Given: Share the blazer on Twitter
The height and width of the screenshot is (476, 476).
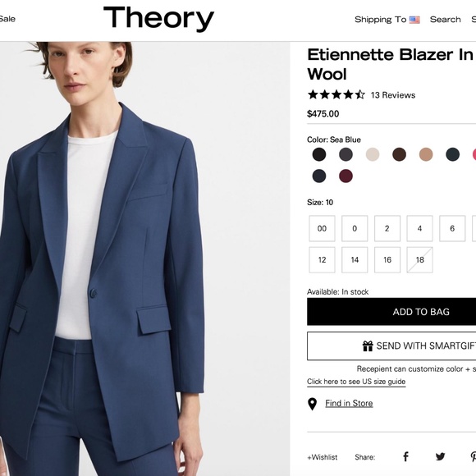Looking at the screenshot, I should click(x=440, y=456).
